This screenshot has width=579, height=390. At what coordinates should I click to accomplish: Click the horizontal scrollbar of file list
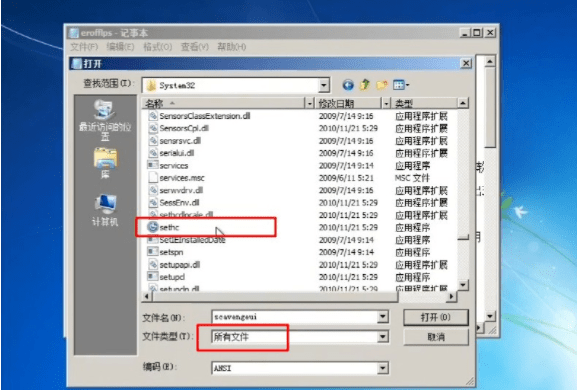(x=299, y=296)
